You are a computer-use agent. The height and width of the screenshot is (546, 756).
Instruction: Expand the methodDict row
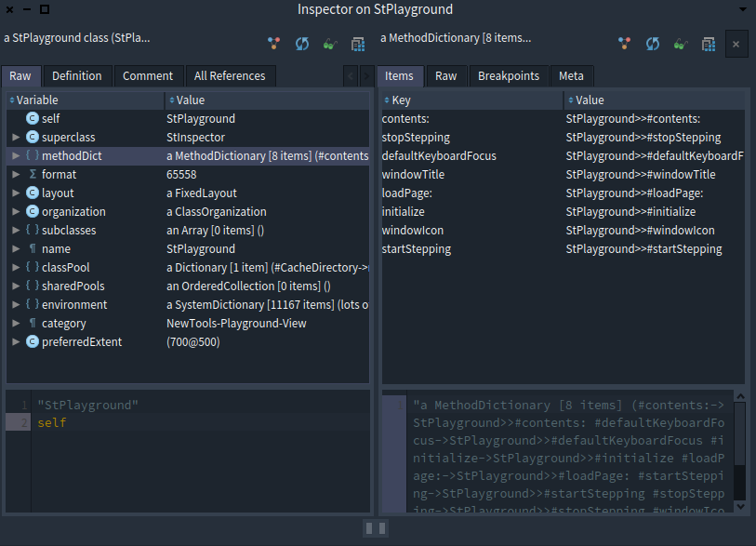coord(16,155)
